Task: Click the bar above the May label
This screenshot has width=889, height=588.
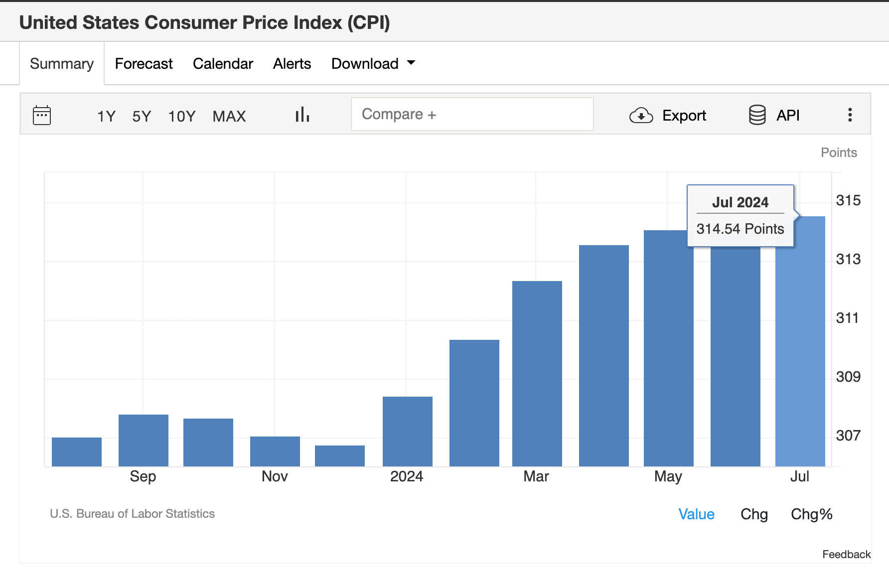Action: click(669, 348)
